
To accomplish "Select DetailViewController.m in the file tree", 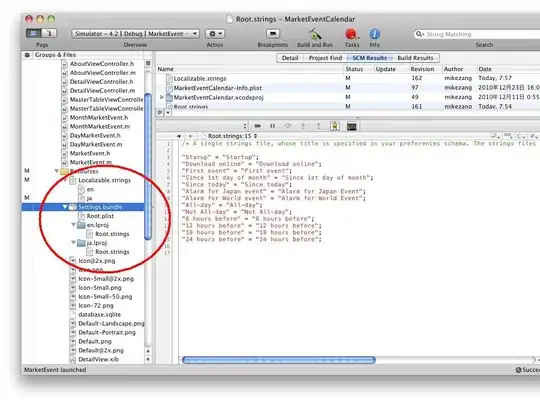I will coord(103,91).
